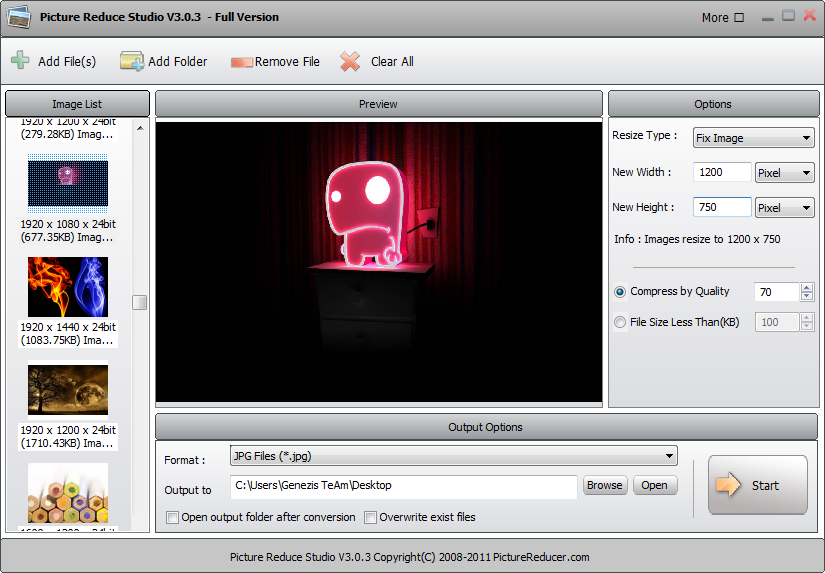Image resolution: width=825 pixels, height=573 pixels.
Task: Open the New Height unit dropdown
Action: (784, 207)
